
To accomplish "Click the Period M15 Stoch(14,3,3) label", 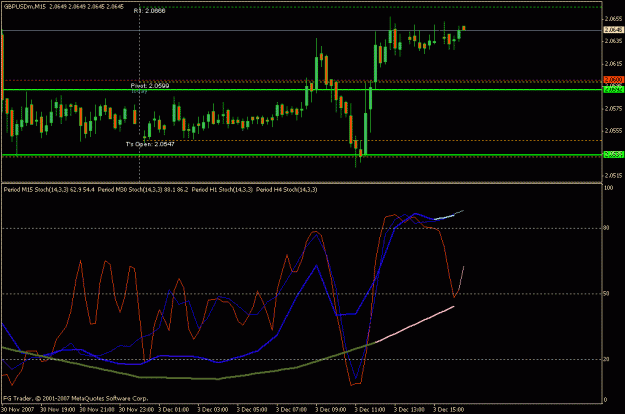I will pyautogui.click(x=36, y=190).
